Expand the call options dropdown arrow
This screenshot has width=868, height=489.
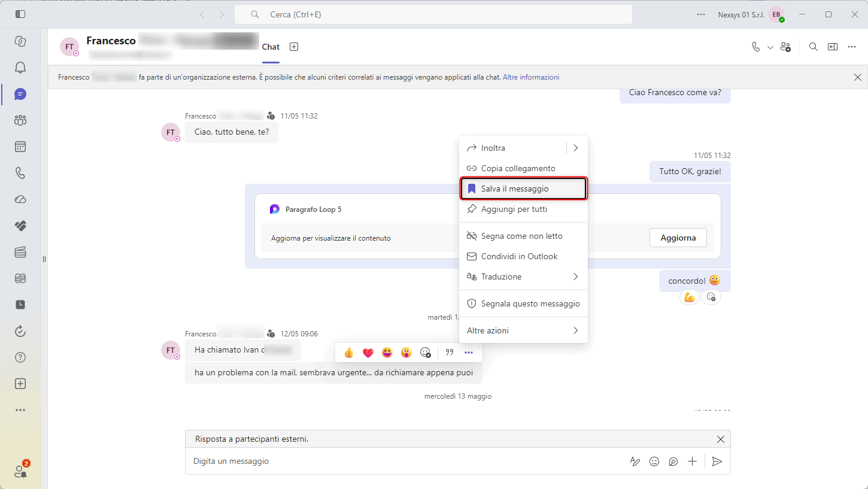[x=770, y=47]
